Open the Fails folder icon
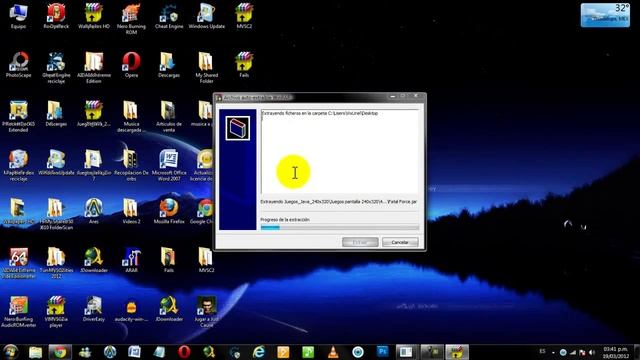 click(x=169, y=260)
